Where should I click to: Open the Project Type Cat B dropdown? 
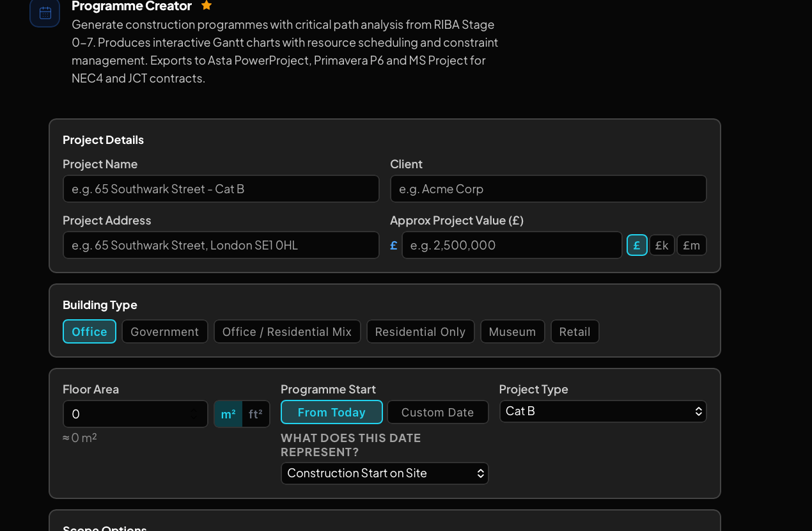click(603, 411)
